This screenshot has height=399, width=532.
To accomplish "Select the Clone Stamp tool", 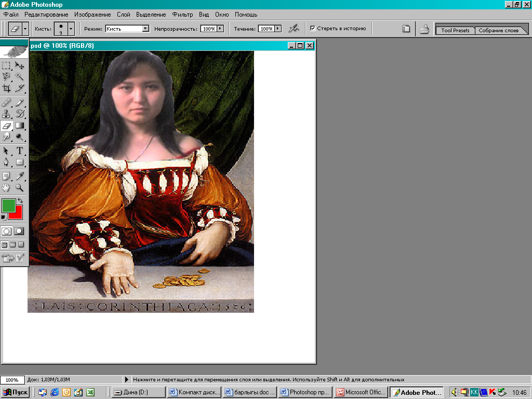I will (x=6, y=114).
